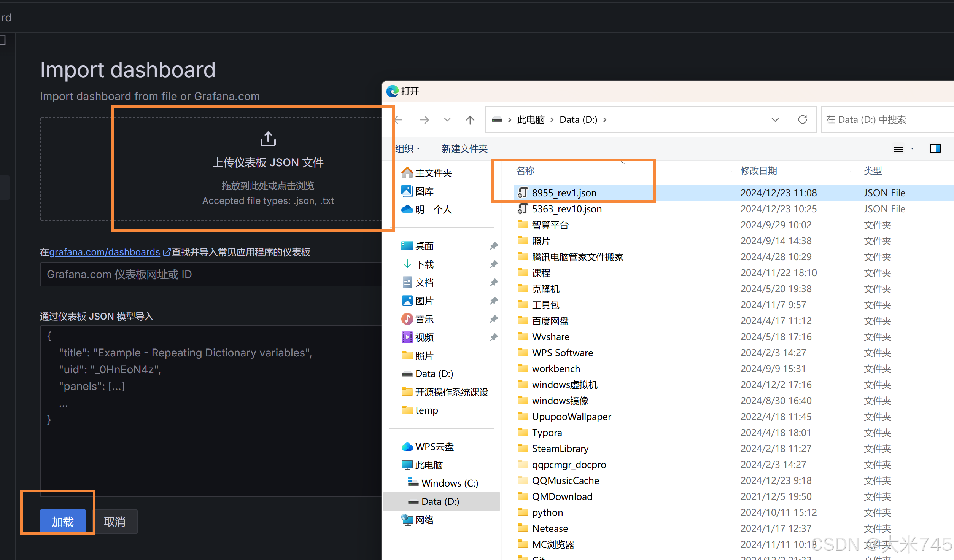Select the SteamLibrary folder
954x560 pixels.
(560, 449)
